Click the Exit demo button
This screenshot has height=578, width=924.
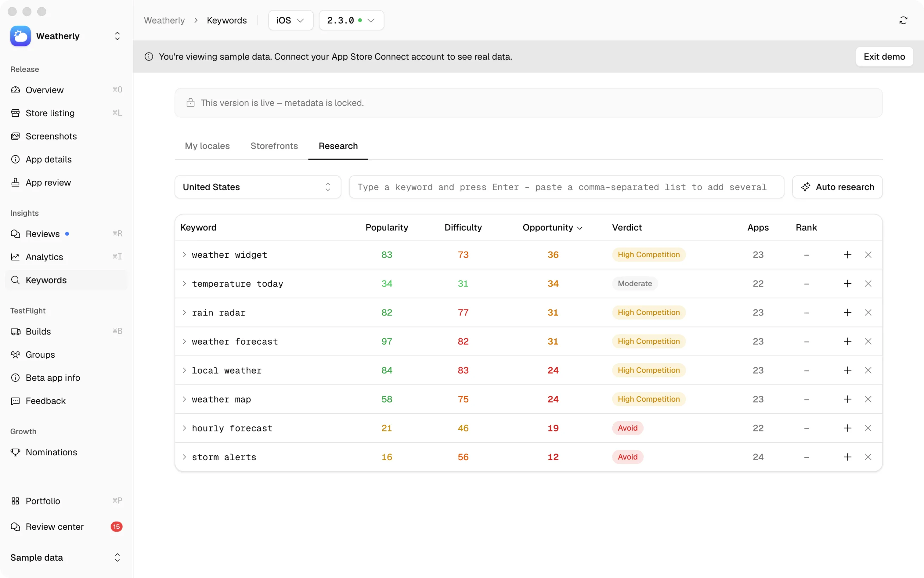[884, 57]
